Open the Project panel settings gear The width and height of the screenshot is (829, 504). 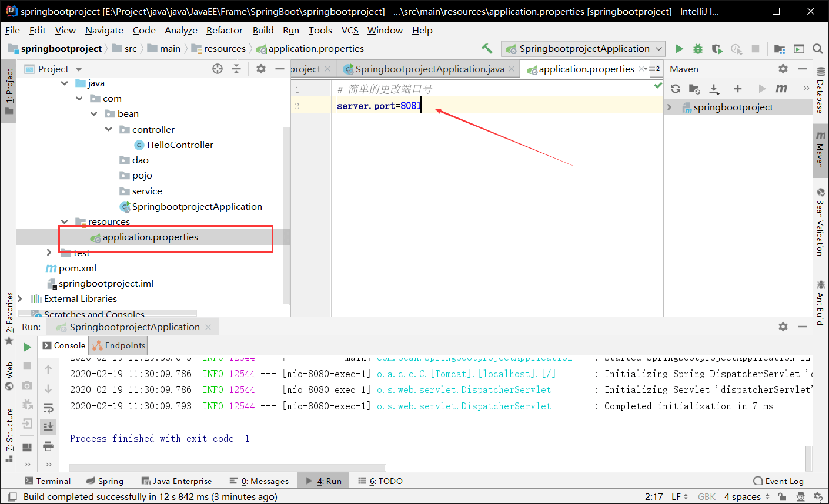261,69
